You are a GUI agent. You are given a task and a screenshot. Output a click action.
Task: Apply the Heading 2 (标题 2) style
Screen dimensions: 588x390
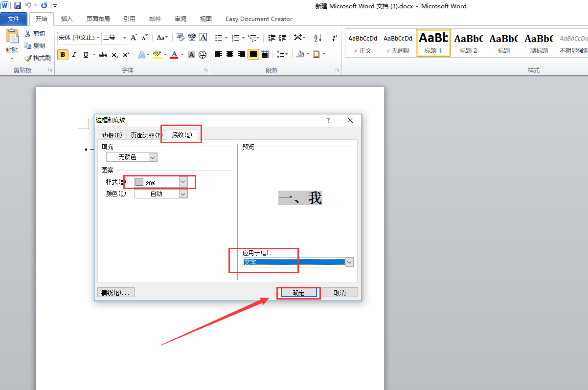(x=469, y=43)
